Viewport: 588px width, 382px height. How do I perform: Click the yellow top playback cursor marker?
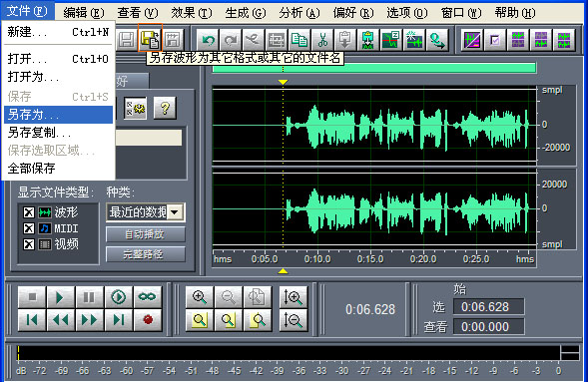[x=284, y=82]
